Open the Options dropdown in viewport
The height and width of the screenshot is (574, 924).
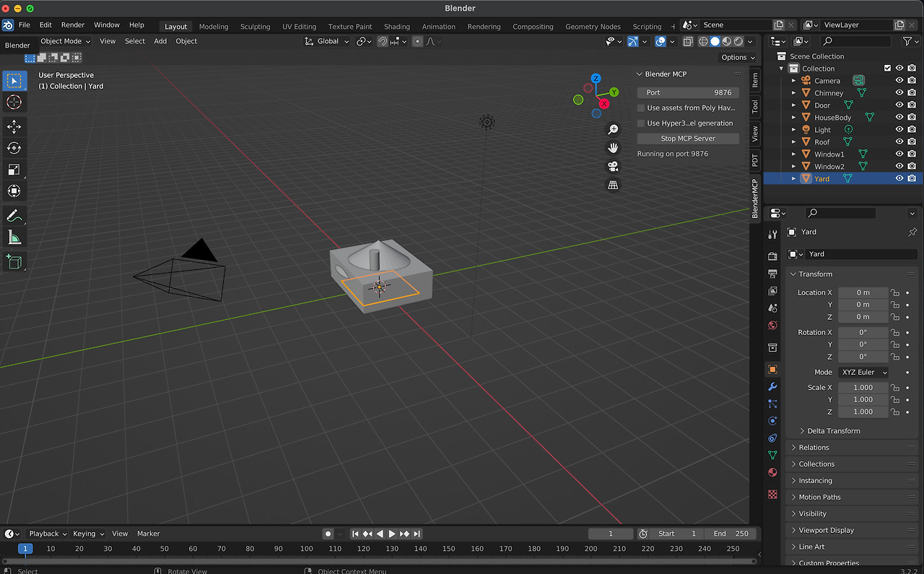(738, 57)
